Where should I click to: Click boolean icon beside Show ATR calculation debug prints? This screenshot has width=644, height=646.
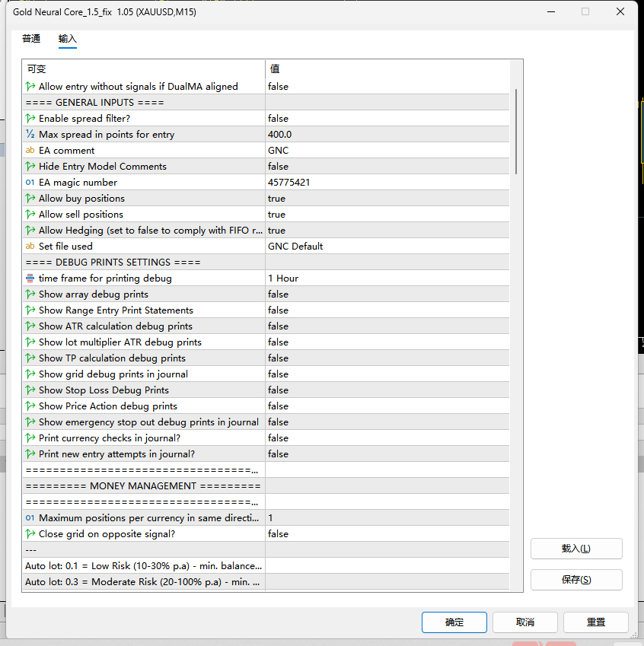(30, 326)
